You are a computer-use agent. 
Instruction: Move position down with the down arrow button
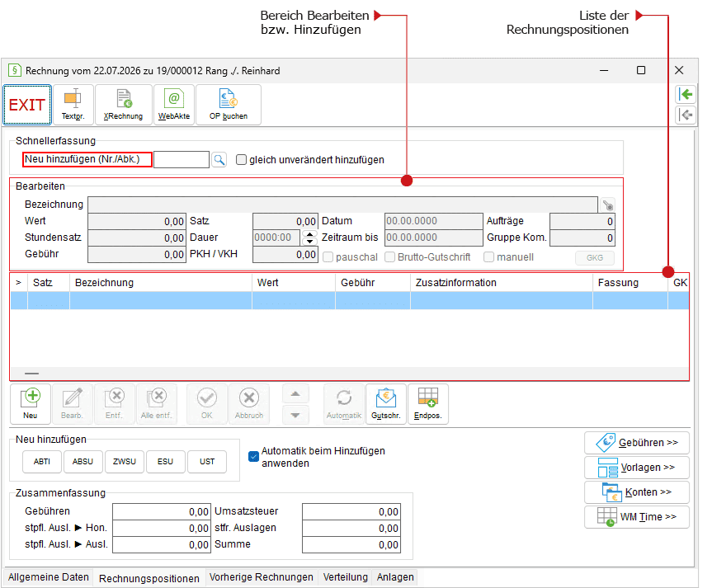pyautogui.click(x=295, y=415)
